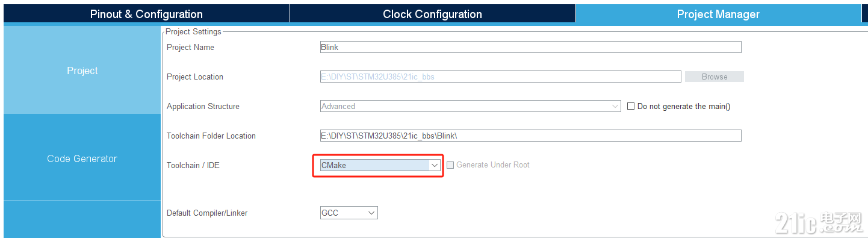Image resolution: width=868 pixels, height=238 pixels.
Task: Click the Project Settings group title
Action: (193, 31)
